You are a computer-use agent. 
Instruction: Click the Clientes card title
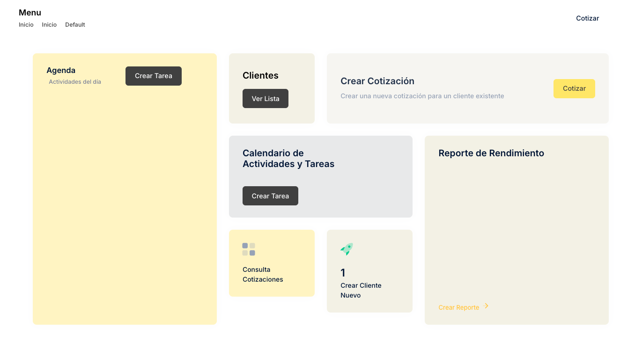[260, 76]
